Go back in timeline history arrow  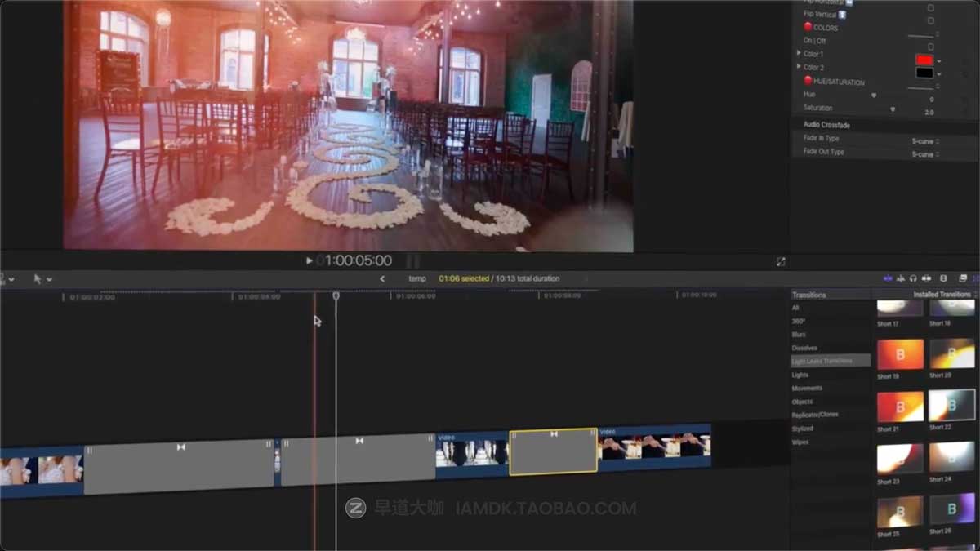point(382,278)
